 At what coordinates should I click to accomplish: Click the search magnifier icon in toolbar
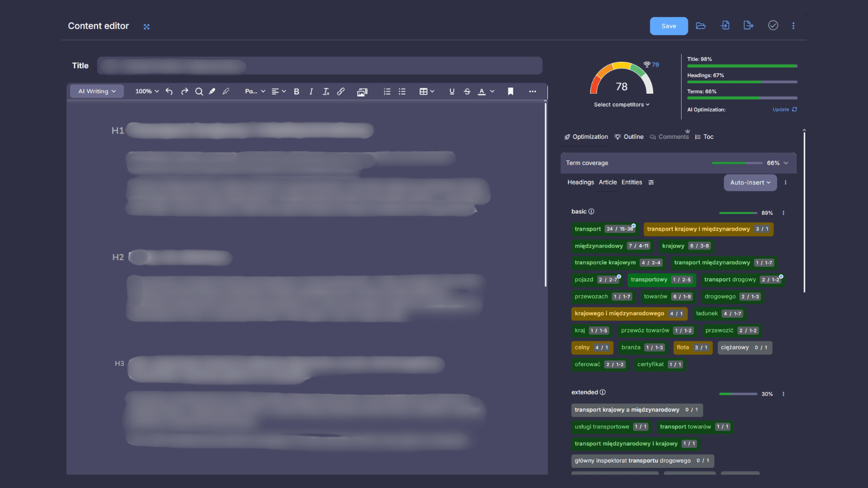[x=199, y=92]
